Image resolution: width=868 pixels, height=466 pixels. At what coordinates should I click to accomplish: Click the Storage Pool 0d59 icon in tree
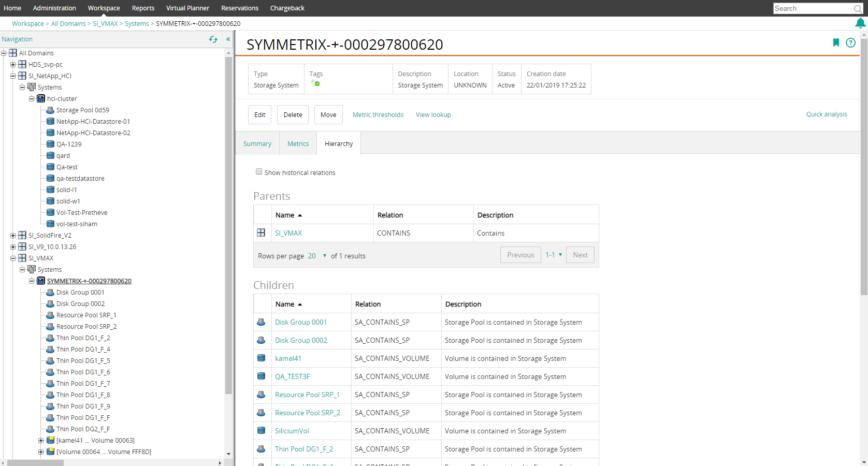(x=50, y=110)
